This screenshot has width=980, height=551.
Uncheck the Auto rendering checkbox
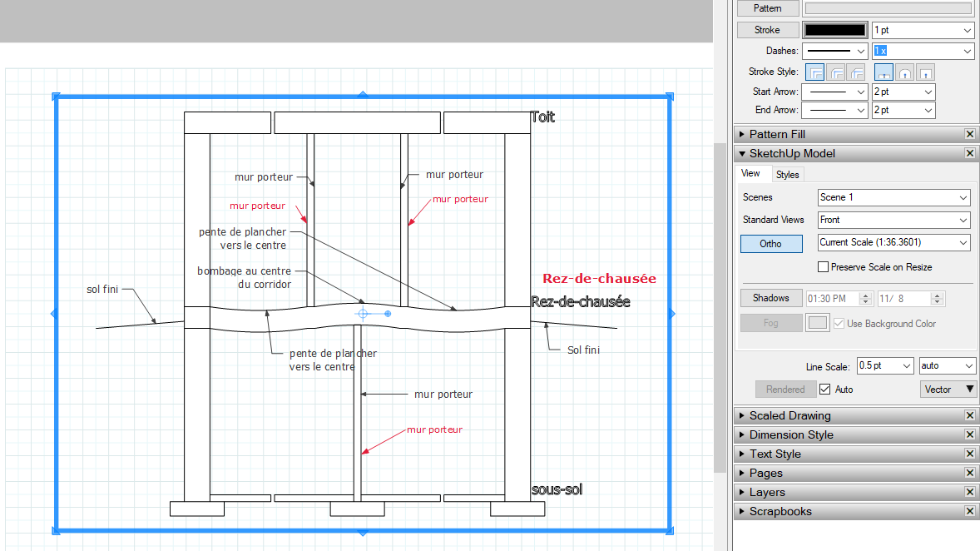[824, 389]
